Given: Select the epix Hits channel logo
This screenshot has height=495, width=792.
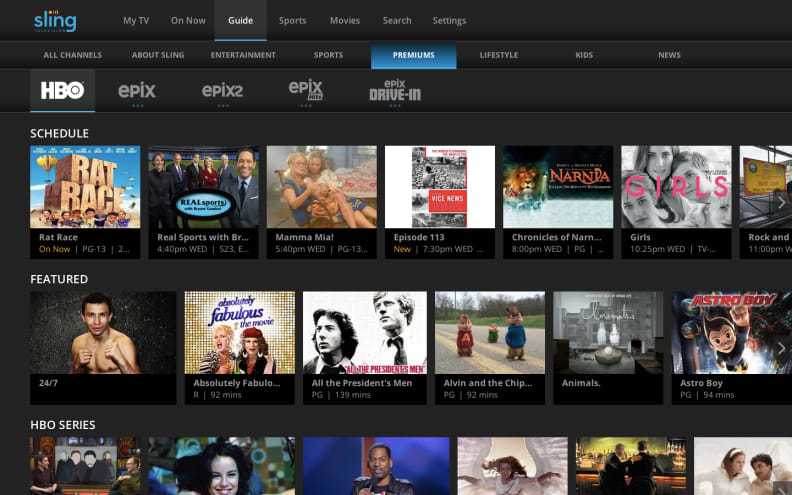Looking at the screenshot, I should click(306, 90).
